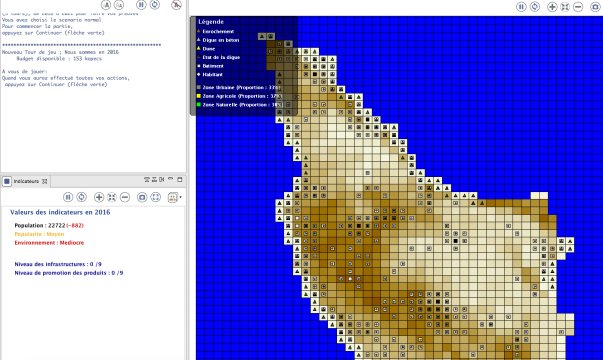Close the Indicateurs tab
603x360 pixels.
(45, 181)
